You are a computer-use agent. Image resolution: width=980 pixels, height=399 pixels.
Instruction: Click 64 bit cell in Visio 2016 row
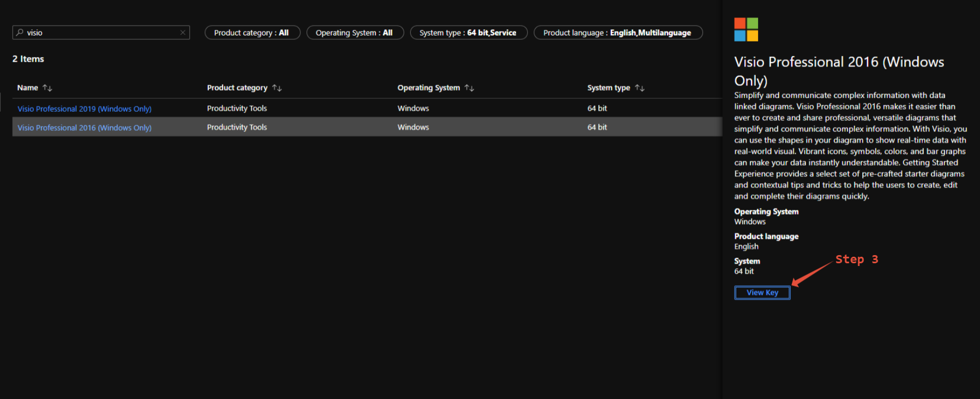[x=597, y=127]
